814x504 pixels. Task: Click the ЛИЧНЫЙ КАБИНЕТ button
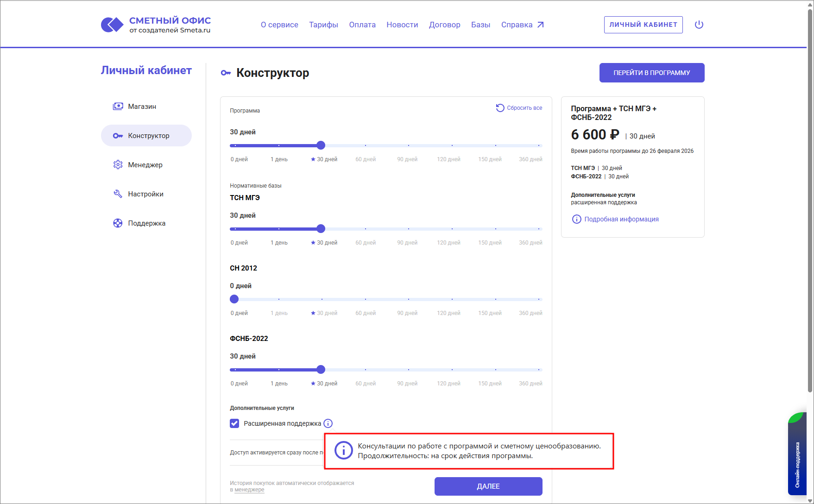(643, 25)
